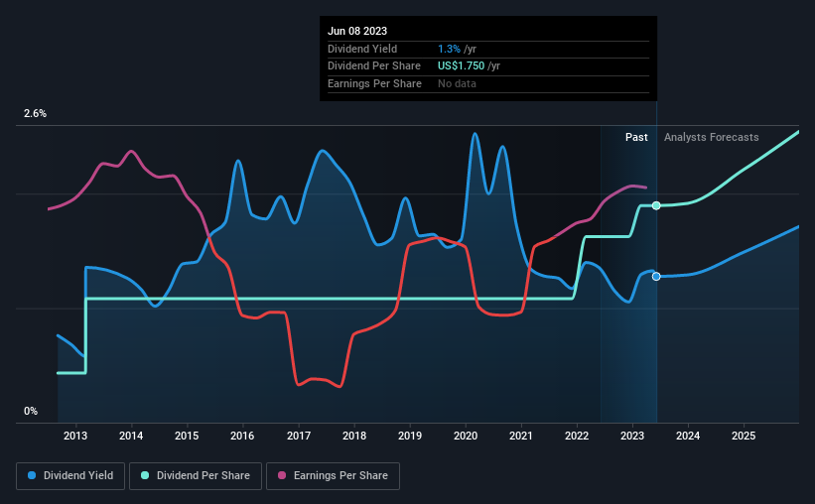Click the 2.6% y-axis label

[35, 114]
